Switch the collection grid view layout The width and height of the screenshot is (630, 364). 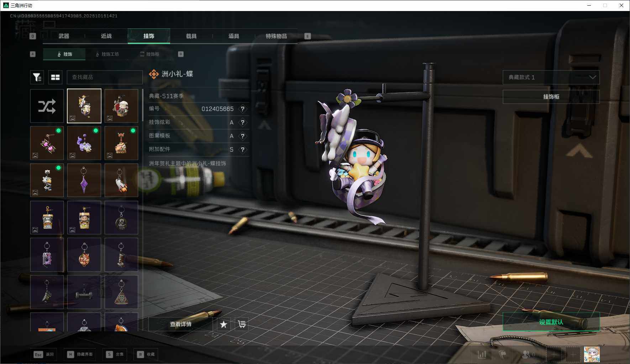click(x=55, y=77)
